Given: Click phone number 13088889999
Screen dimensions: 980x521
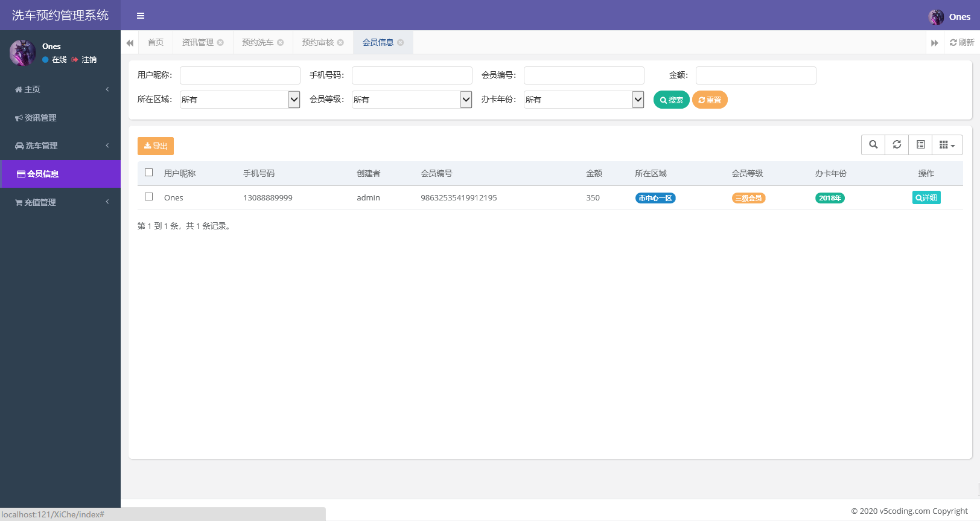Looking at the screenshot, I should click(268, 198).
